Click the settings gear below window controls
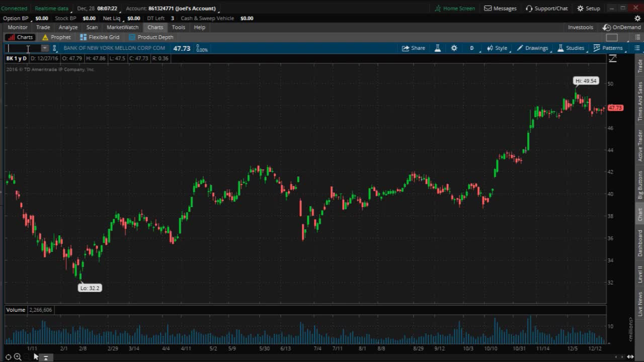 (637, 18)
